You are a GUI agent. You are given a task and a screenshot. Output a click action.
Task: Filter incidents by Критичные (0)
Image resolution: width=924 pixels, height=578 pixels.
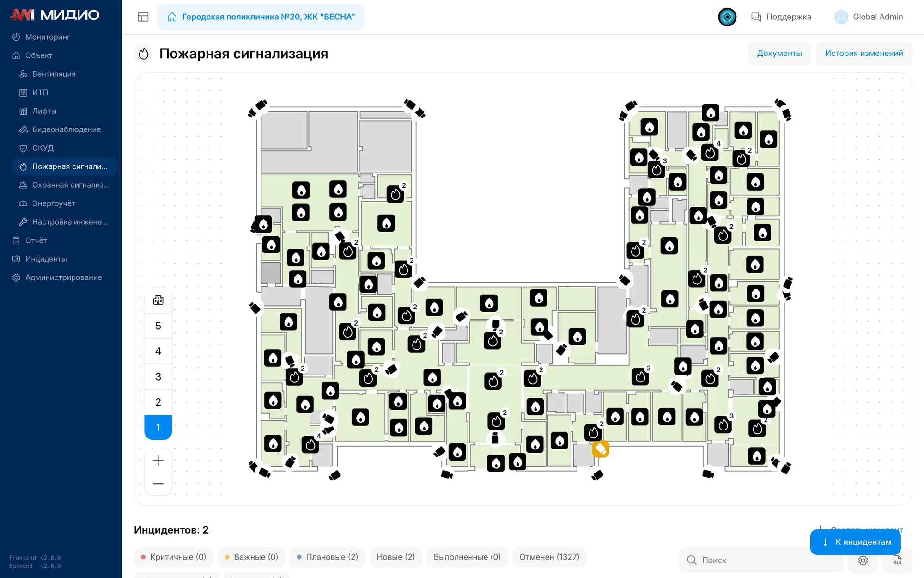(x=174, y=557)
